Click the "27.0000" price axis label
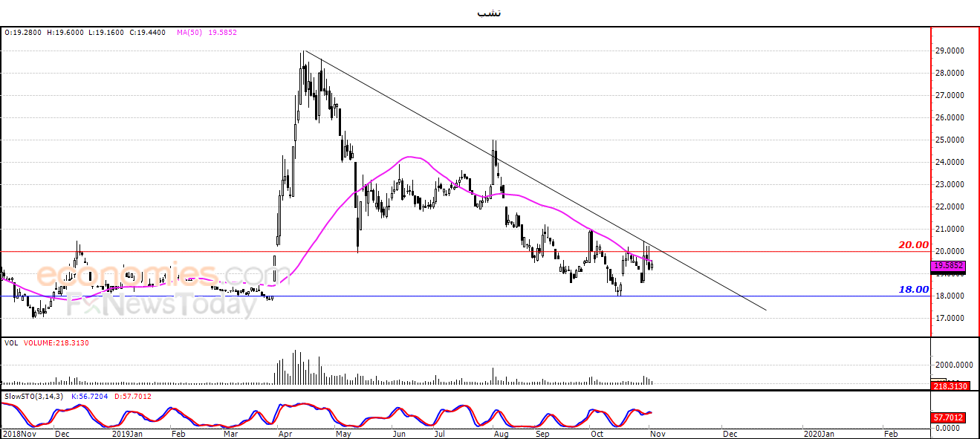This screenshot has height=439, width=980. click(951, 96)
